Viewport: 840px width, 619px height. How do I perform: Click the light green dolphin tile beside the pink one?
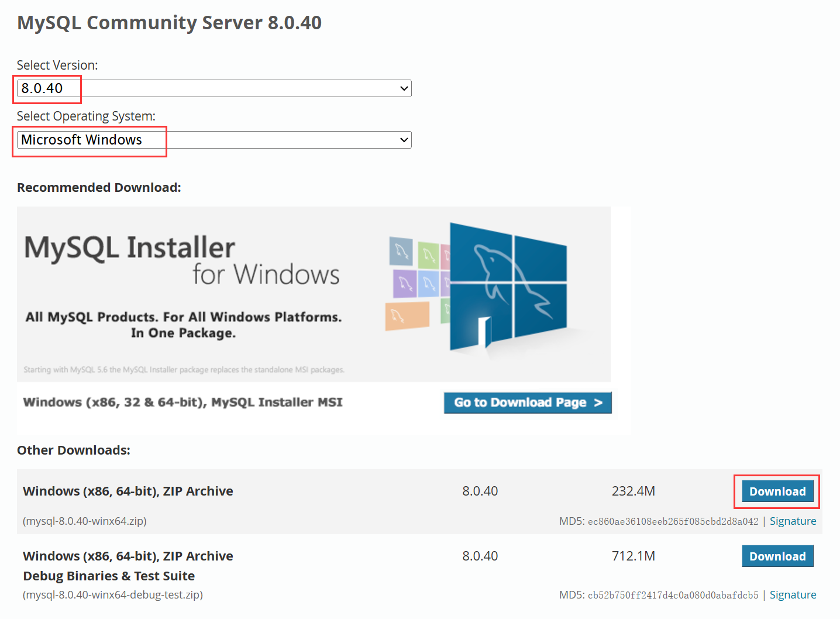pyautogui.click(x=428, y=255)
